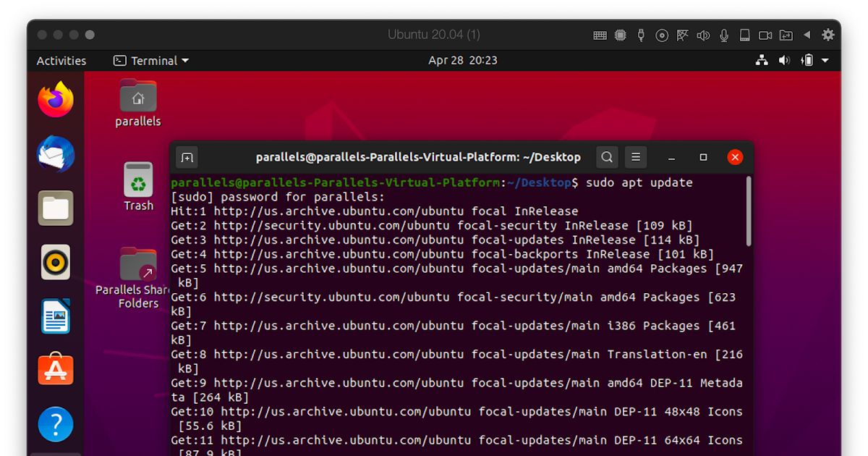This screenshot has width=868, height=456.
Task: Click Activities in the top bar
Action: click(61, 60)
